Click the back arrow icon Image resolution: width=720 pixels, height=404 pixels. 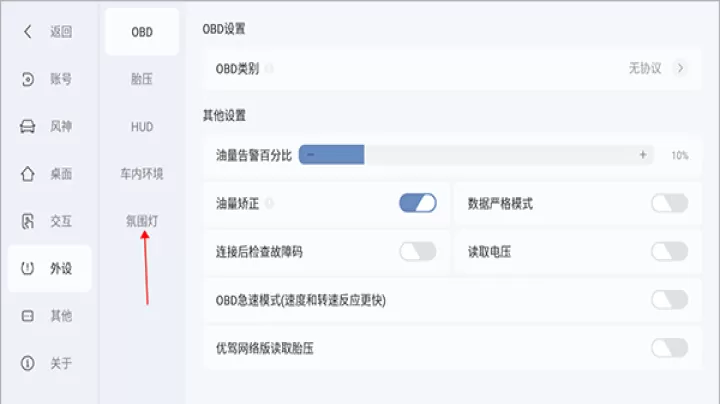[28, 31]
